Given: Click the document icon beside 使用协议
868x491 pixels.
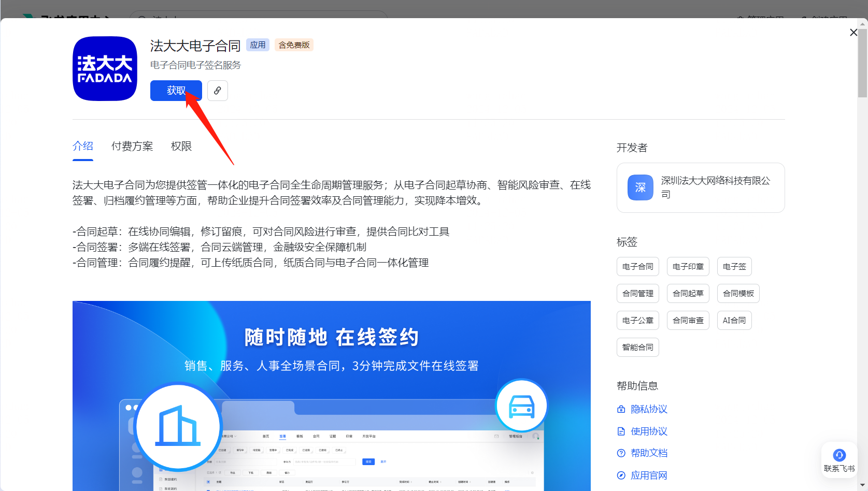Looking at the screenshot, I should click(621, 431).
